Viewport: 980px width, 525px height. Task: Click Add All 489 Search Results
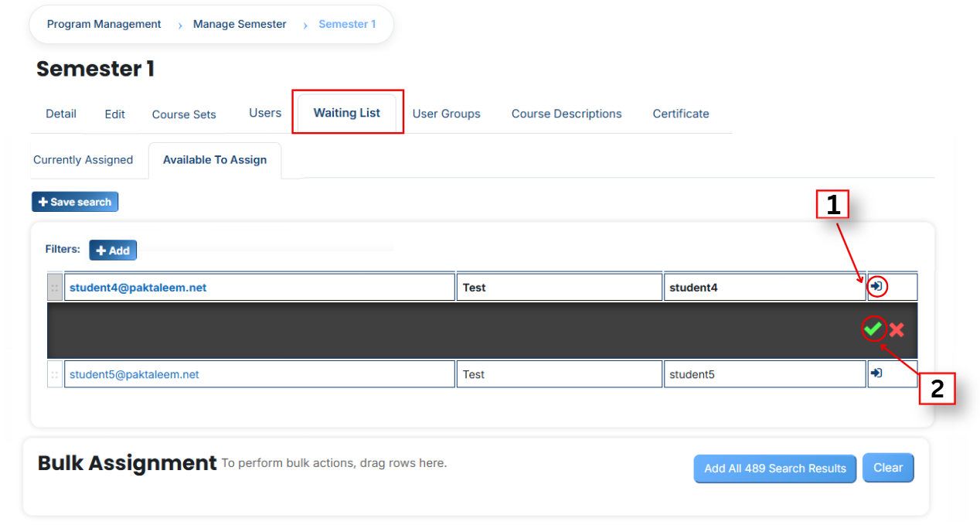775,469
